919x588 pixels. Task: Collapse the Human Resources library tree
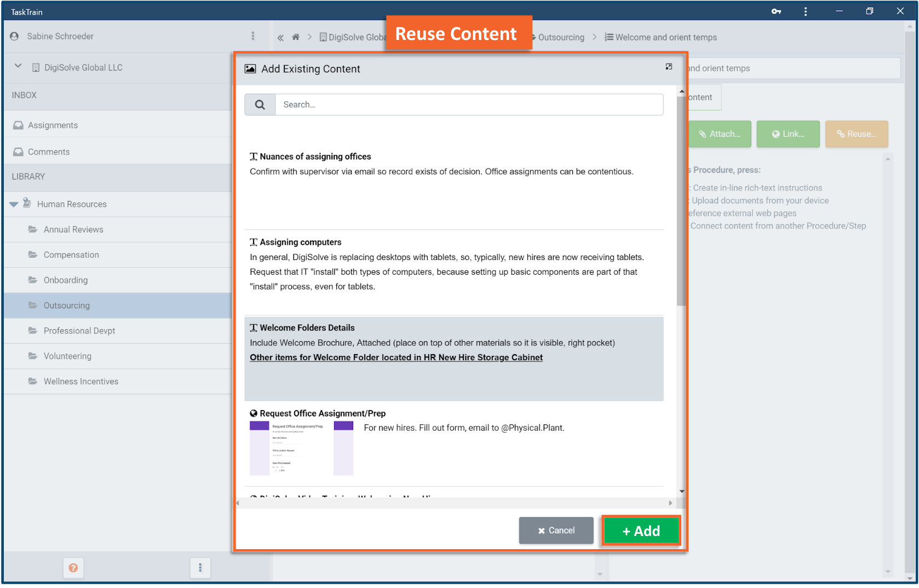tap(14, 204)
